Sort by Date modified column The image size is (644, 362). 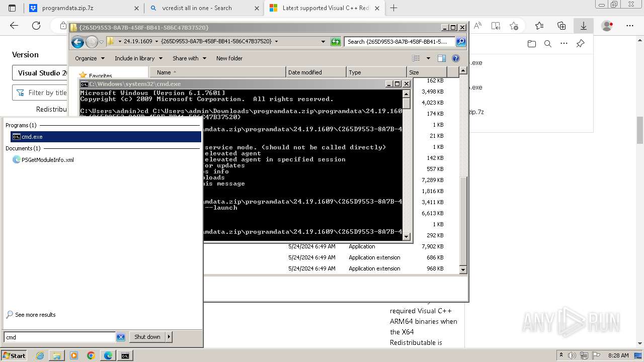(x=316, y=72)
